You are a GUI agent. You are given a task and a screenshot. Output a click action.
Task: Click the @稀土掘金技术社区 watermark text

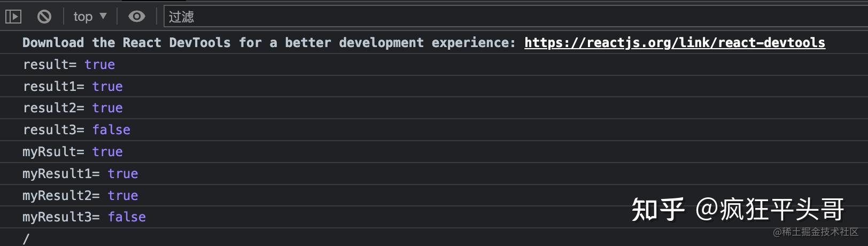[x=816, y=232]
